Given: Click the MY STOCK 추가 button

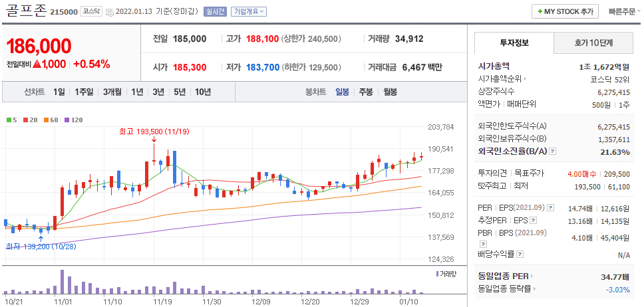Looking at the screenshot, I should click(565, 11).
